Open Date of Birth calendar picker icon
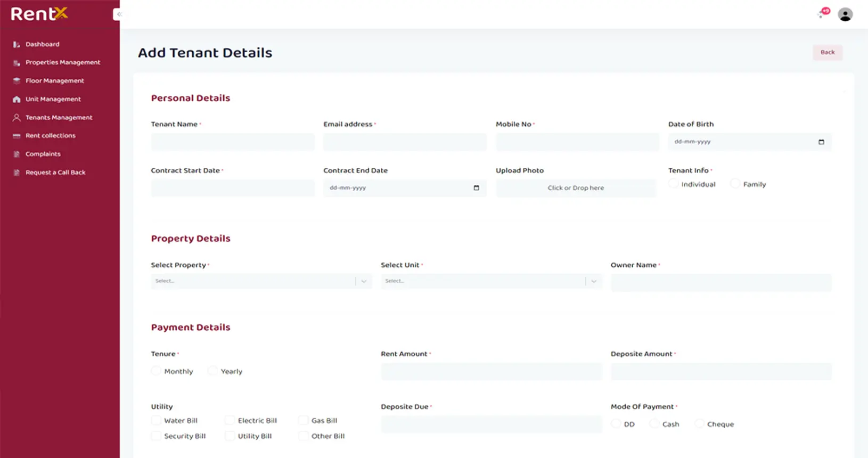Viewport: 868px width, 458px height. 821,142
